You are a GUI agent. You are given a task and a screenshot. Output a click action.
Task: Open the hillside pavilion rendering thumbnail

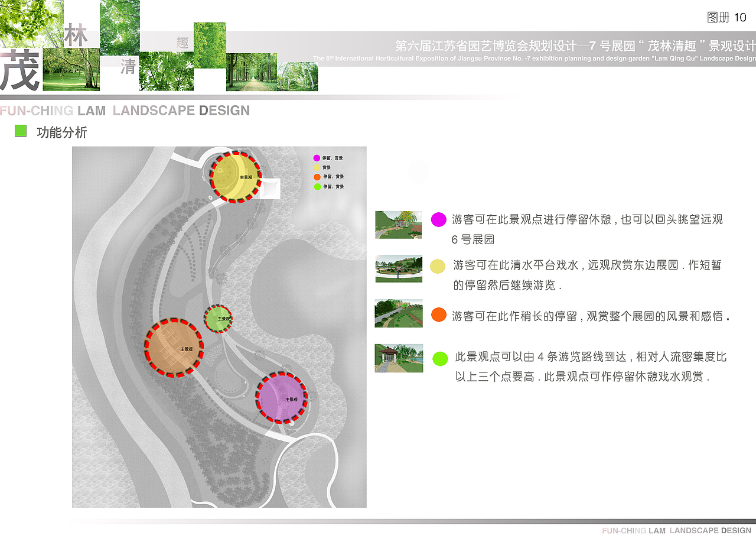tap(398, 225)
